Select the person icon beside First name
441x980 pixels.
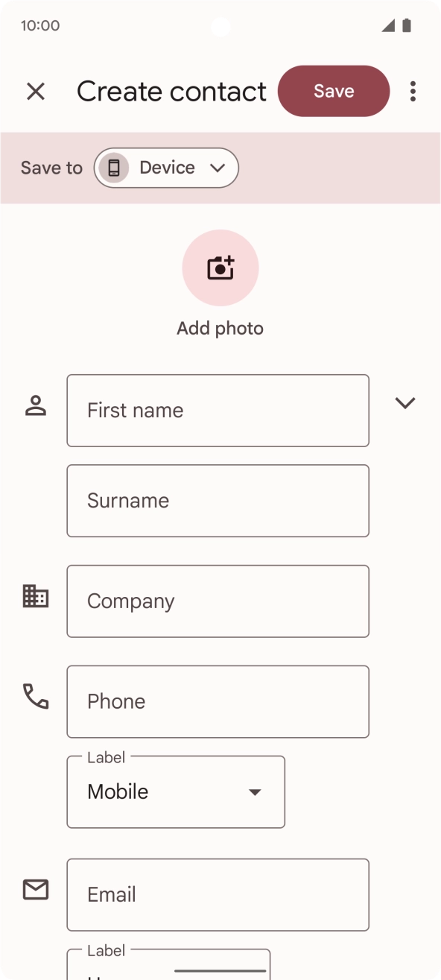35,405
